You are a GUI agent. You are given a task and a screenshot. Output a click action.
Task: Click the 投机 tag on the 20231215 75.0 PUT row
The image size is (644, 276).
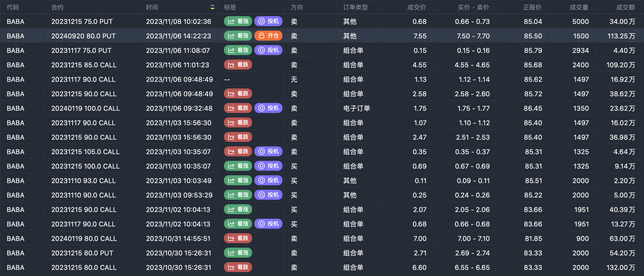tap(268, 21)
